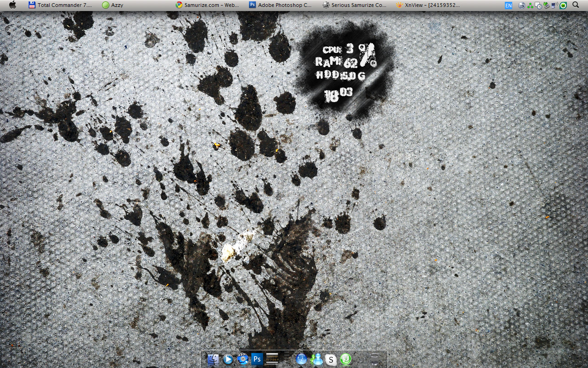Click the Samurize tray icon
Viewport: 588px width, 368px height.
[x=522, y=6]
